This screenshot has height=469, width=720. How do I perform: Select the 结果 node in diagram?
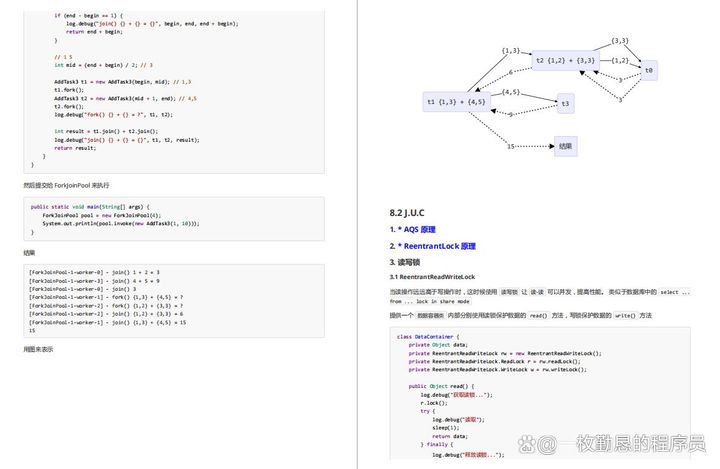coord(565,146)
